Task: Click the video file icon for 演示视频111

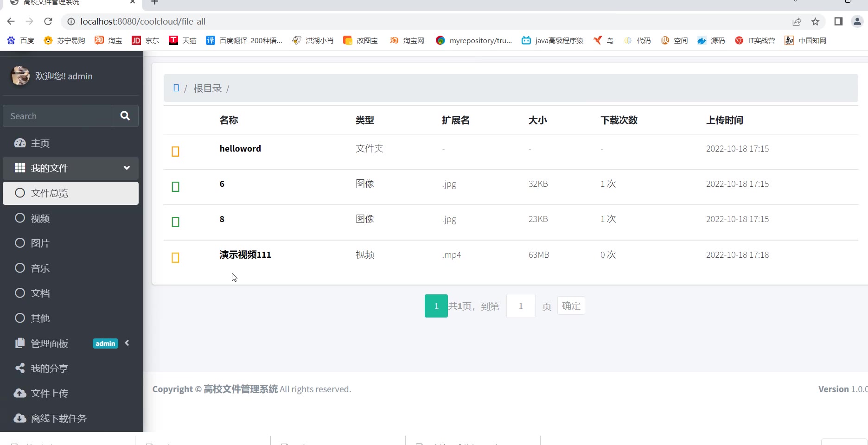Action: 176,258
